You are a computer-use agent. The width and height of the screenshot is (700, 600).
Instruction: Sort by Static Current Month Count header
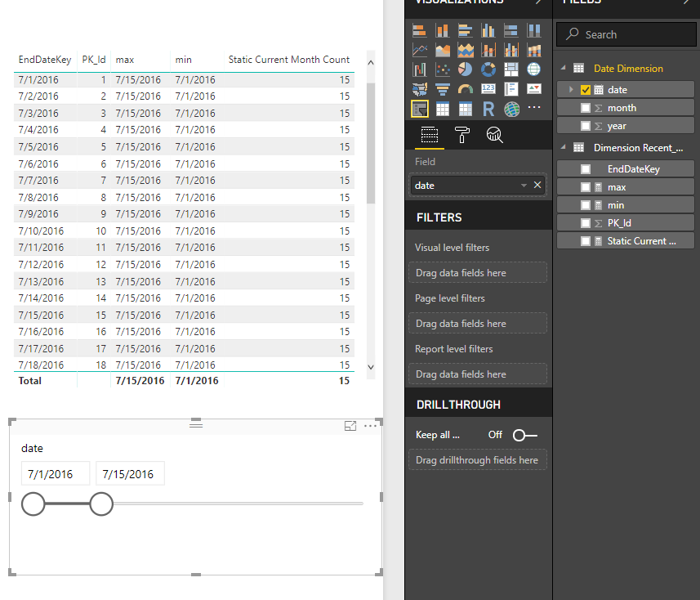289,60
